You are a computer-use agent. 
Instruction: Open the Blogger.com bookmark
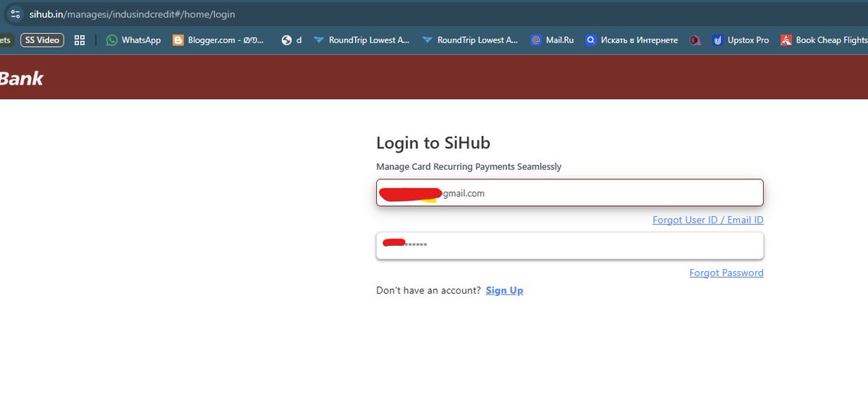[x=218, y=40]
